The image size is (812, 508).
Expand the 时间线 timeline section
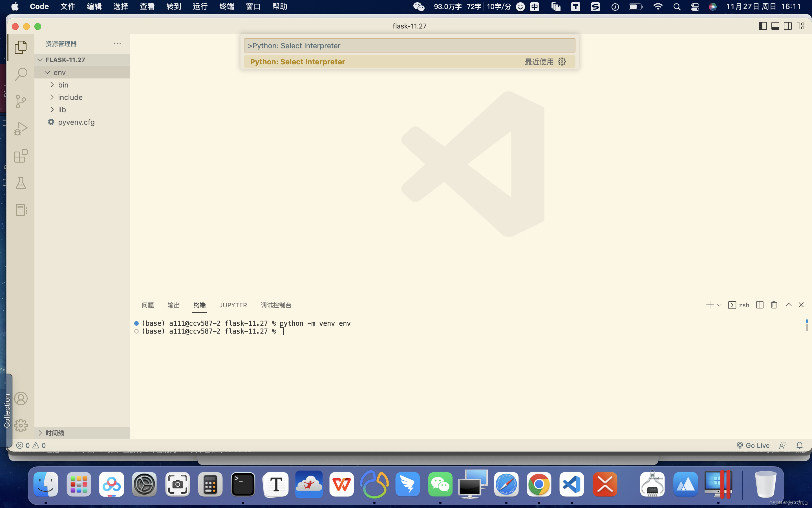[x=82, y=433]
